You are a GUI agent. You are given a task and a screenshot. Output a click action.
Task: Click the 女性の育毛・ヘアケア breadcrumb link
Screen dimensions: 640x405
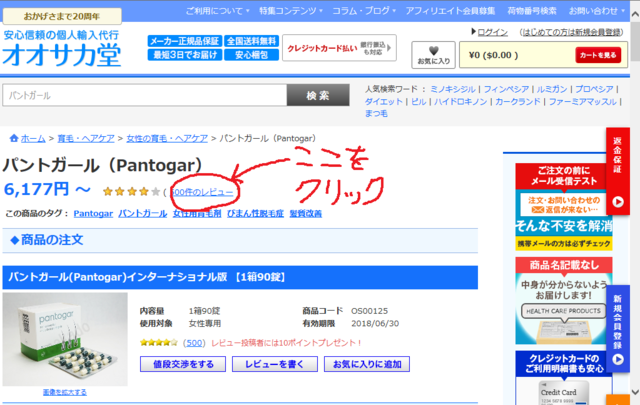coord(167,138)
